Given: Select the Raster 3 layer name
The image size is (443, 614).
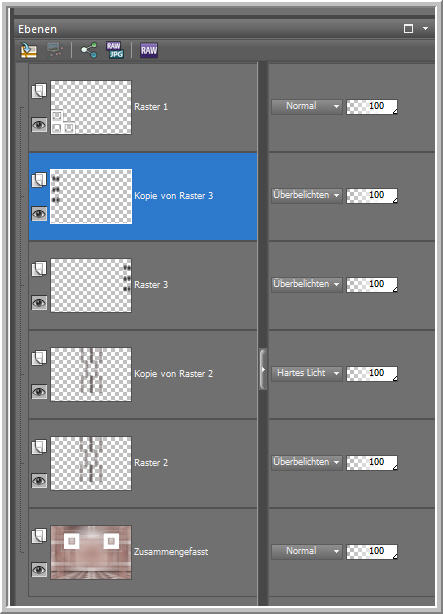Looking at the screenshot, I should point(151,285).
